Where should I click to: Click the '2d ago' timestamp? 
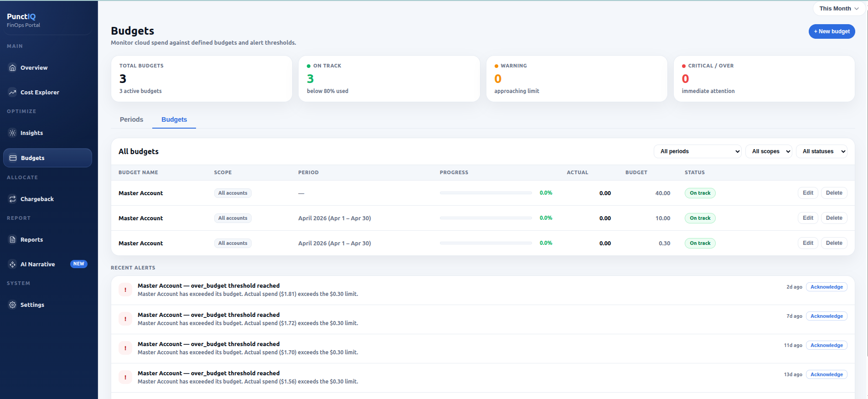(x=794, y=287)
